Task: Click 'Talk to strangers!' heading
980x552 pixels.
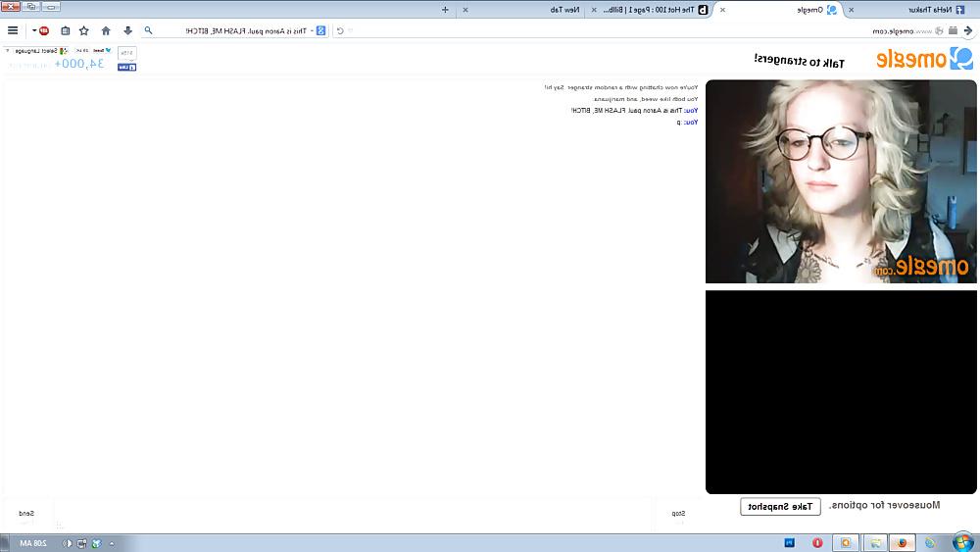Action: (x=800, y=61)
